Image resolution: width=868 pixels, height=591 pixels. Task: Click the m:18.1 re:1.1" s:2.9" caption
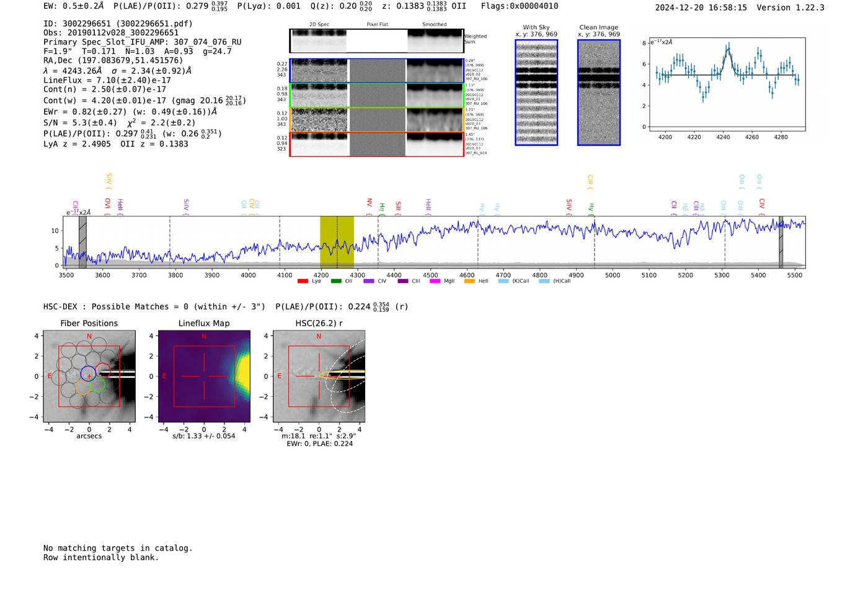pos(319,436)
